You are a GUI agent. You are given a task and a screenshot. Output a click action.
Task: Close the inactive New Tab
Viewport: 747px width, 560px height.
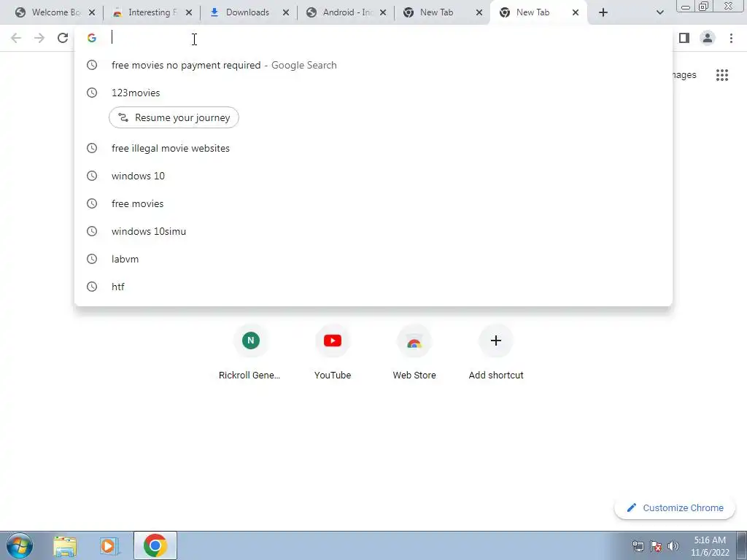tap(479, 13)
